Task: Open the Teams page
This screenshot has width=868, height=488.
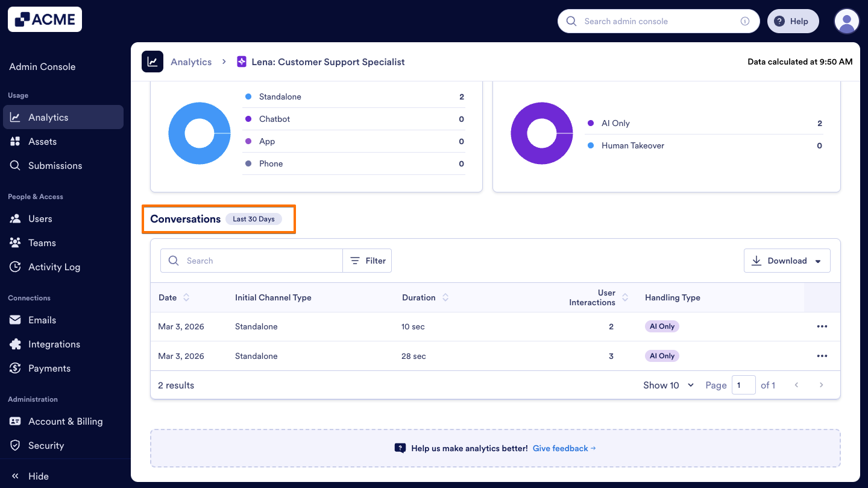Action: [x=42, y=242]
